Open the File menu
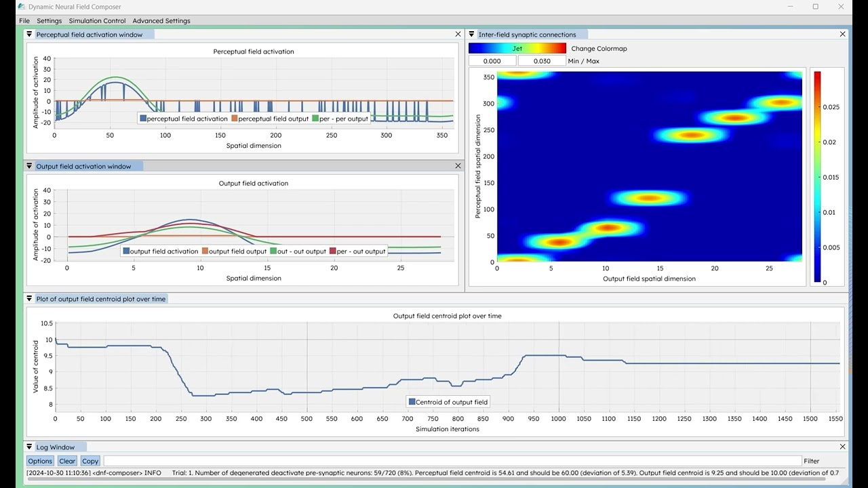This screenshot has height=488, width=868. 24,20
